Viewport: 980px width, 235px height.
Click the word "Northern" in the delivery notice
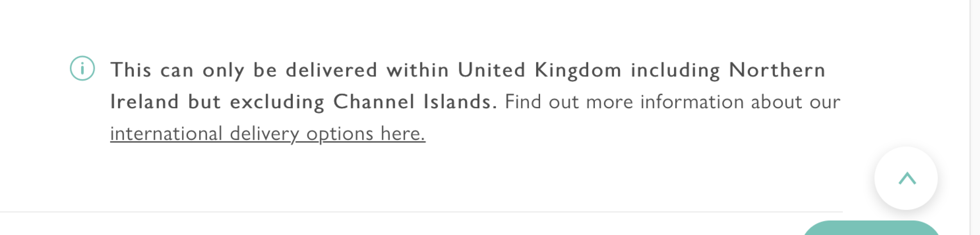777,70
